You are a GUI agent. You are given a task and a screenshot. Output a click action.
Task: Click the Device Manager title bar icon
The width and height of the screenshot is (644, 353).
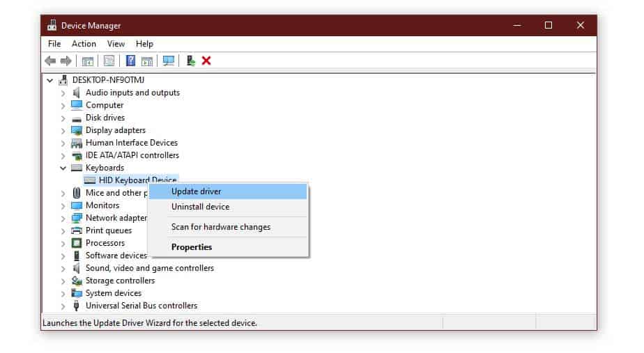click(52, 25)
